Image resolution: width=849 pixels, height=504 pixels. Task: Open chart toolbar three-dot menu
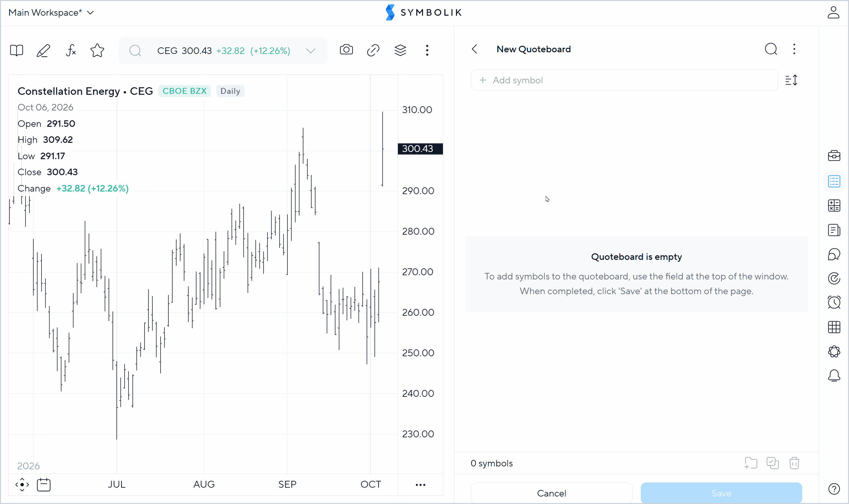tap(427, 50)
